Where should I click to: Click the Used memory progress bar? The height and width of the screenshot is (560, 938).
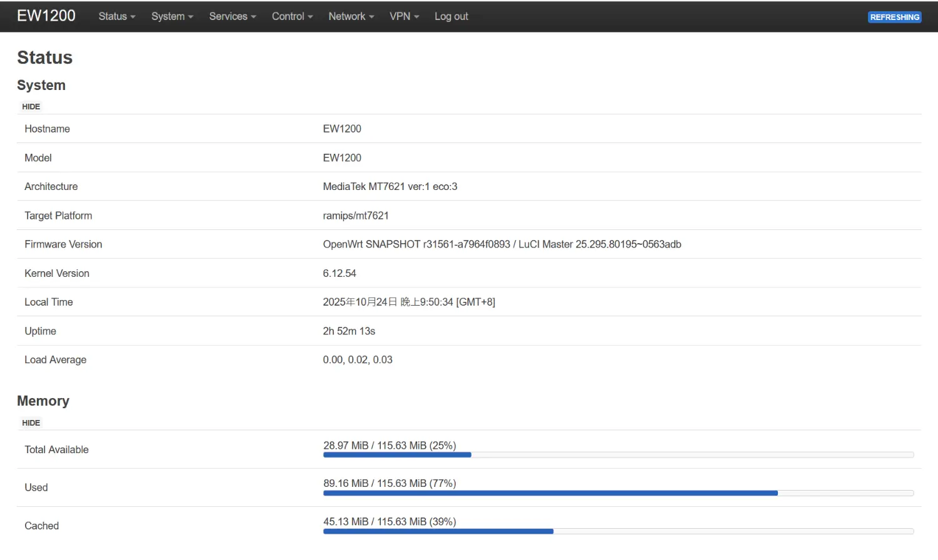[x=618, y=493]
